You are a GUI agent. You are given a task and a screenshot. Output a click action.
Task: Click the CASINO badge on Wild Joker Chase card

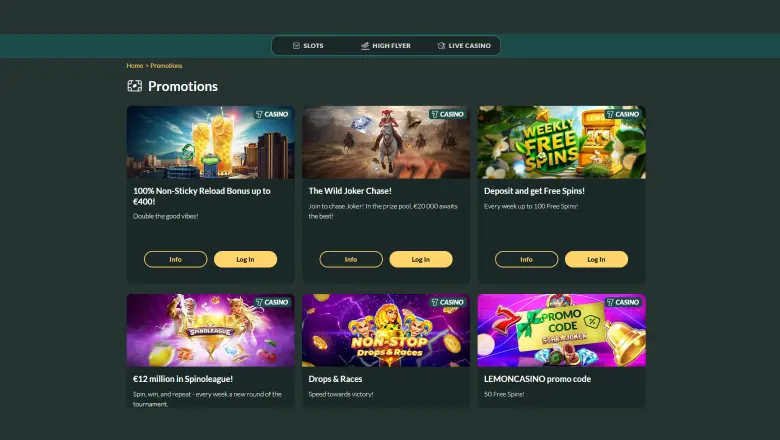pyautogui.click(x=447, y=114)
